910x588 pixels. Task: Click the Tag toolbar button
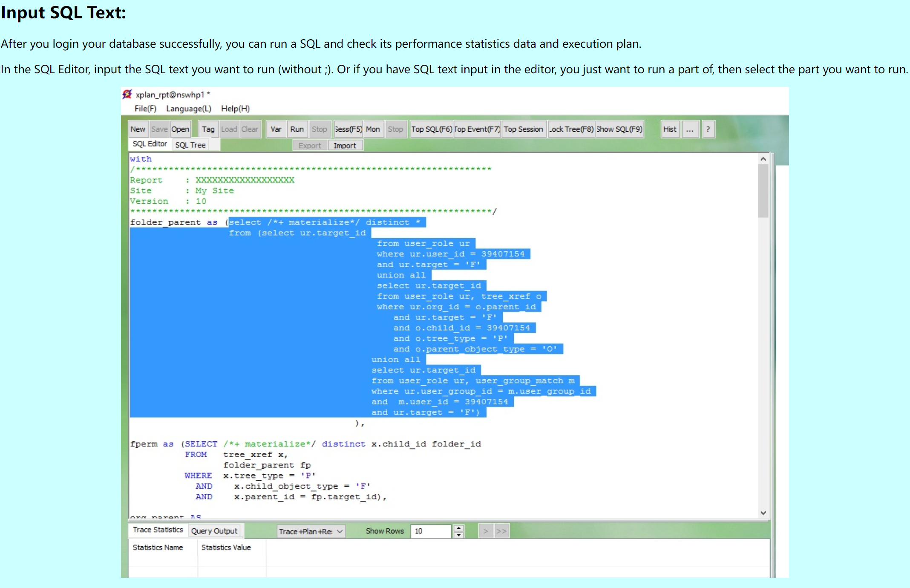click(208, 129)
